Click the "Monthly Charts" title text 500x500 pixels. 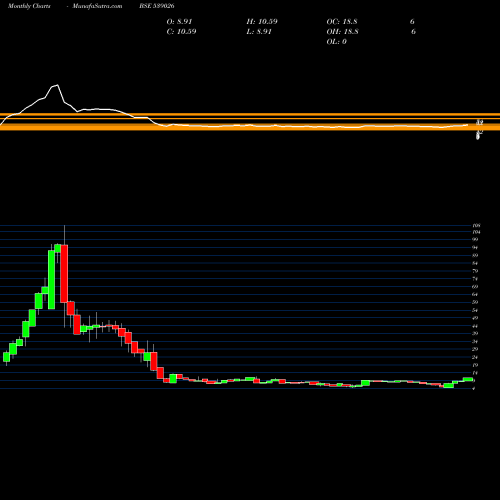[x=29, y=6]
